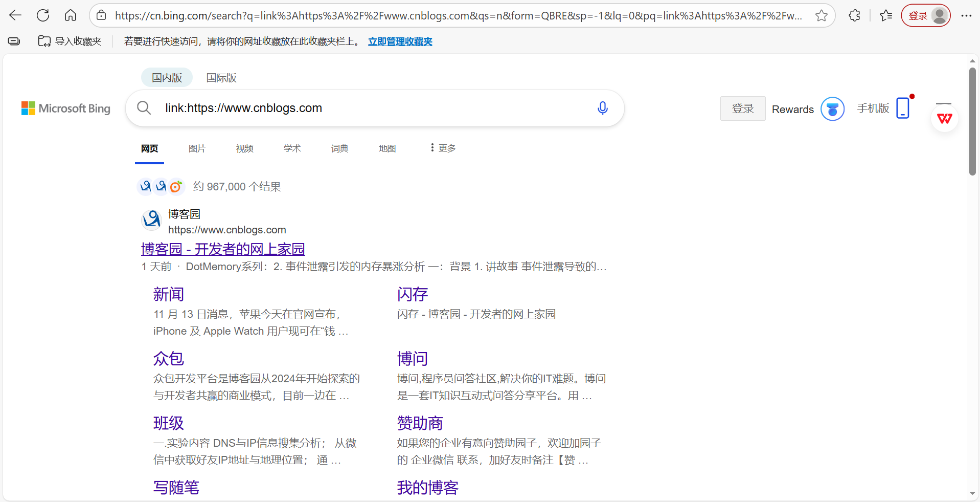This screenshot has height=502, width=980.
Task: Click the WPS floating widget icon
Action: click(x=944, y=118)
